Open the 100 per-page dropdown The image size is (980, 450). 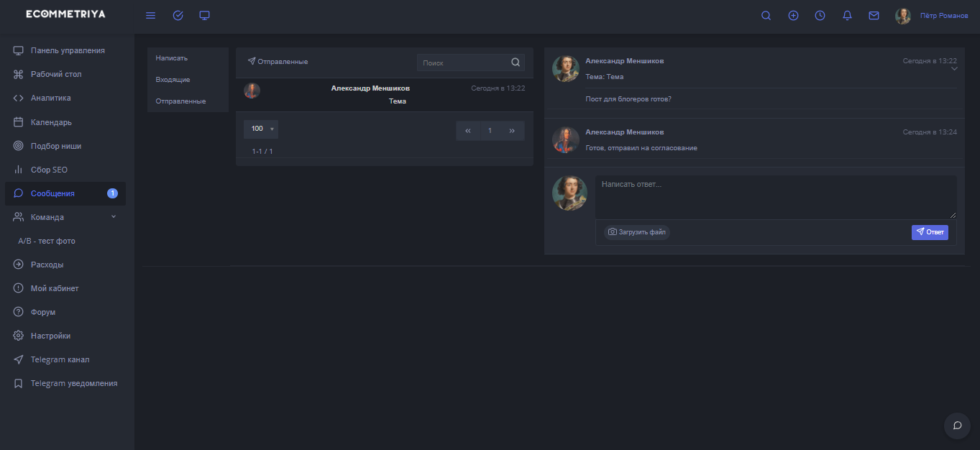[261, 129]
